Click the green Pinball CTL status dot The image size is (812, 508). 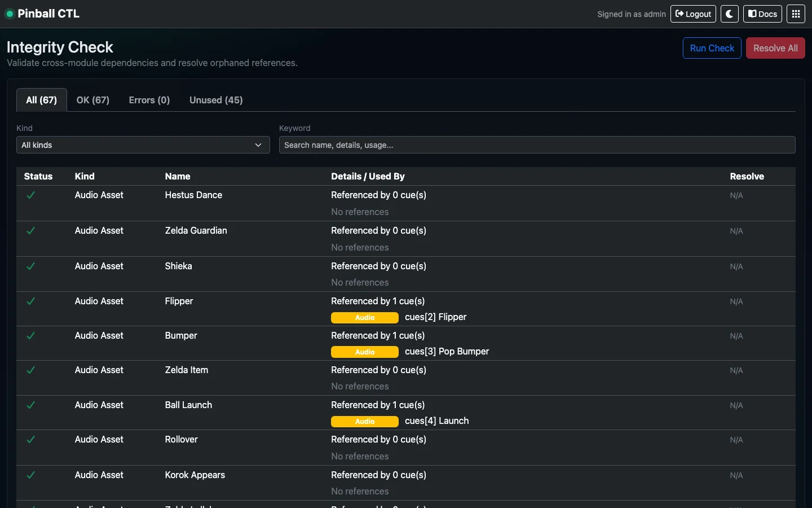point(10,14)
